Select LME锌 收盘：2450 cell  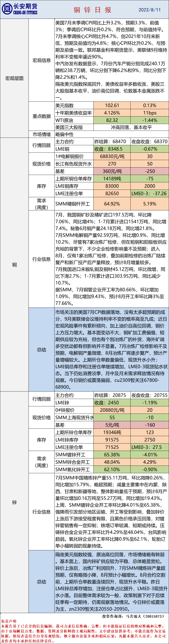point(112,403)
